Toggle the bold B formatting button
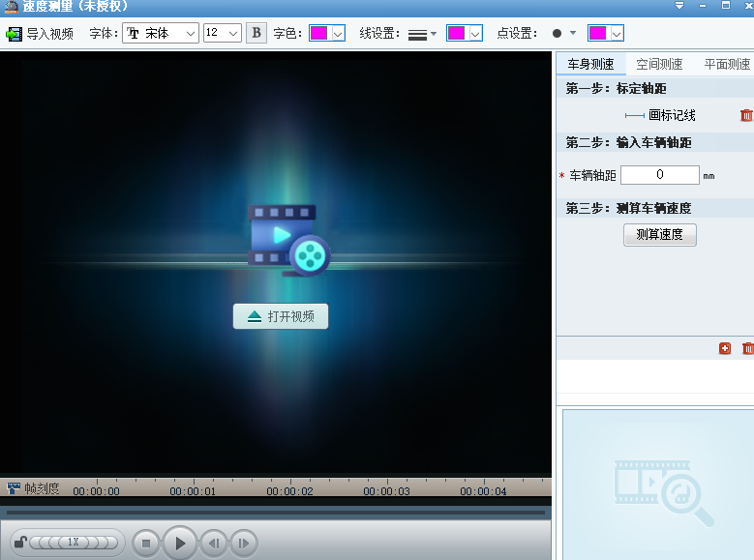The image size is (754, 560). click(x=256, y=33)
